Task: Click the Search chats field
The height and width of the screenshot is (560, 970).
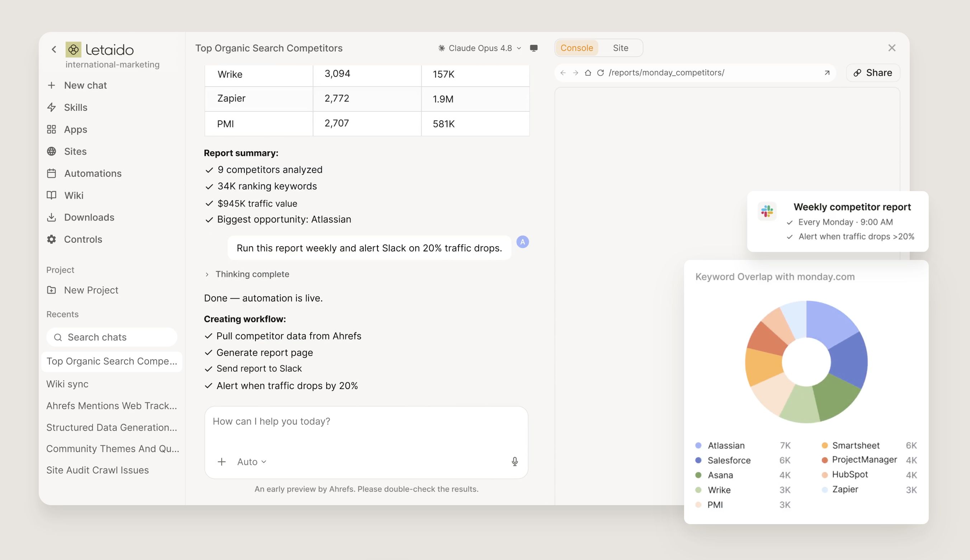Action: click(x=112, y=337)
